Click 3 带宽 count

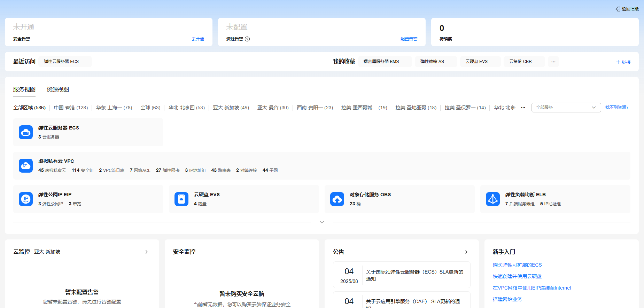[x=75, y=204]
